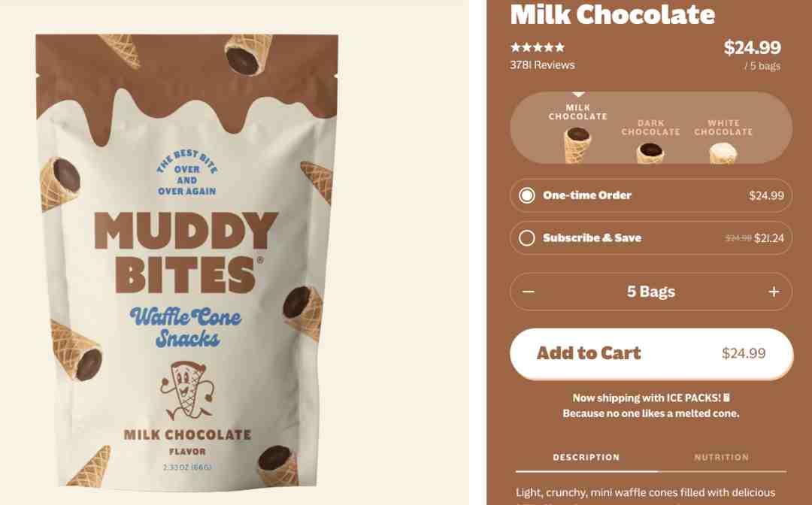Select the Milk Chocolate cone flavor icon
The width and height of the screenshot is (812, 505).
click(x=577, y=145)
